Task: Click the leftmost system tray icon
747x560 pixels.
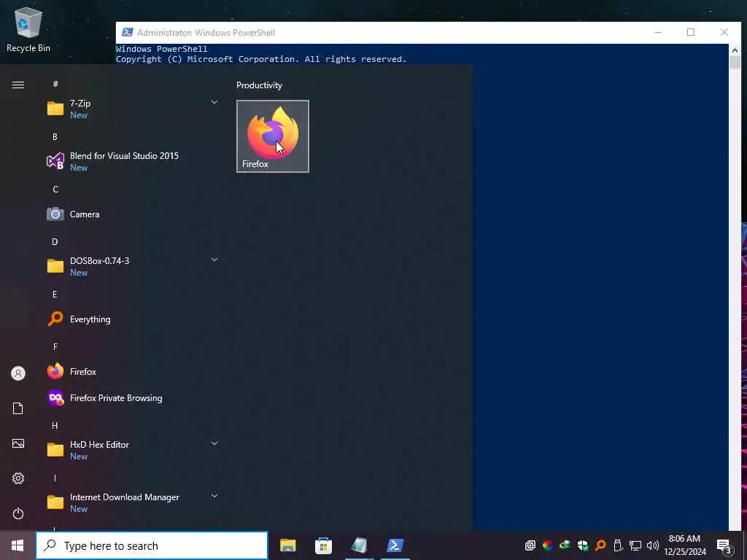Action: coord(530,545)
